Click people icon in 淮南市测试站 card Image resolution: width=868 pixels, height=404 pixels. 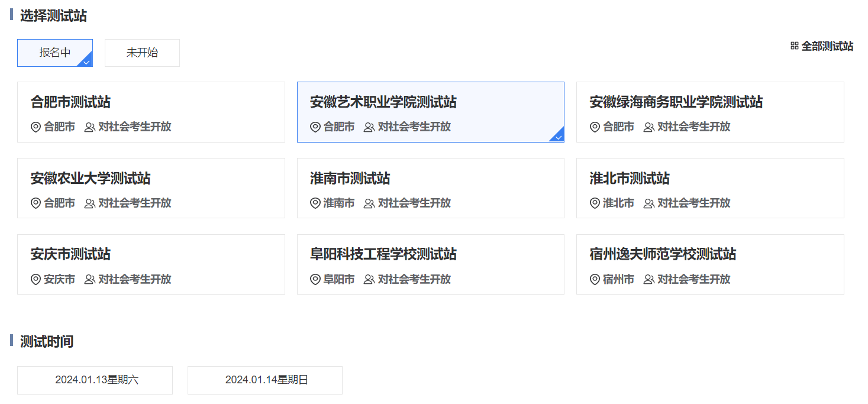(x=369, y=203)
